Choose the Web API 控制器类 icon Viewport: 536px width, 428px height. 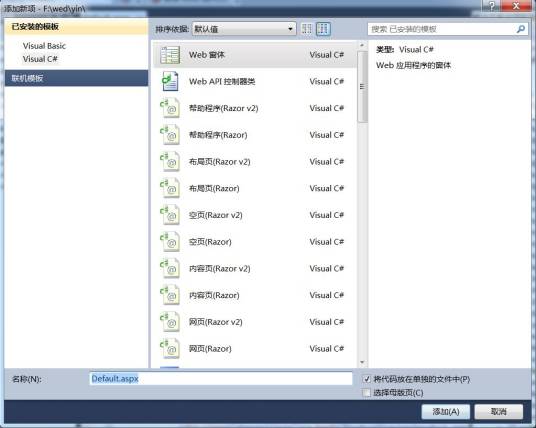tap(170, 81)
